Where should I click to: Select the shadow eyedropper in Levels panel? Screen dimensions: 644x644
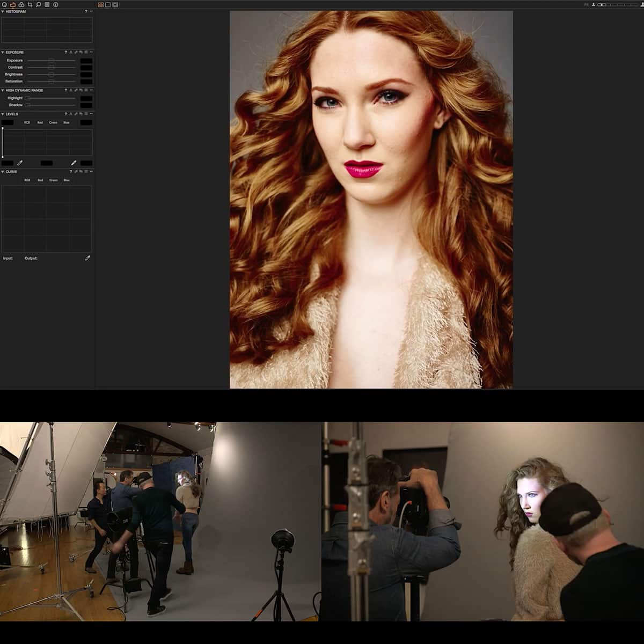(x=20, y=163)
